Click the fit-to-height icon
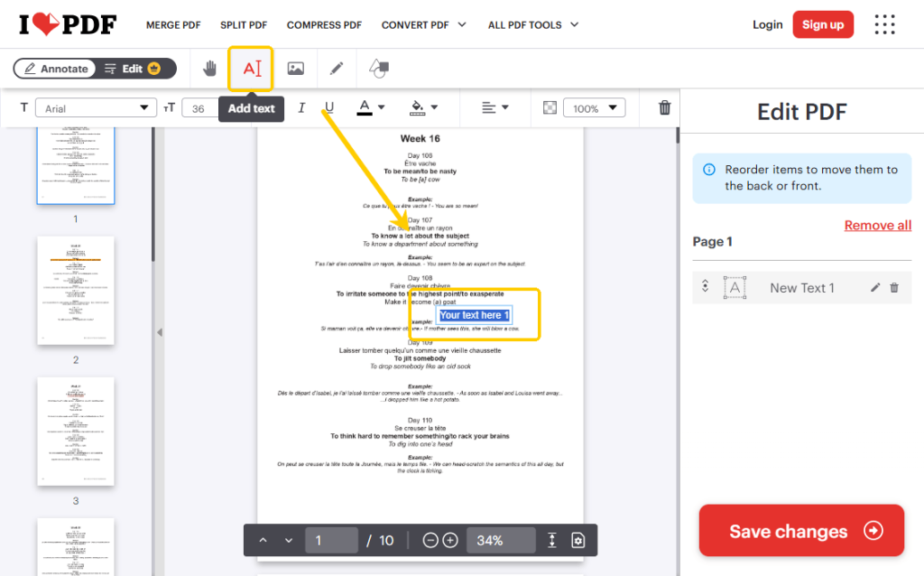Viewport: 924px width, 576px height. 551,540
